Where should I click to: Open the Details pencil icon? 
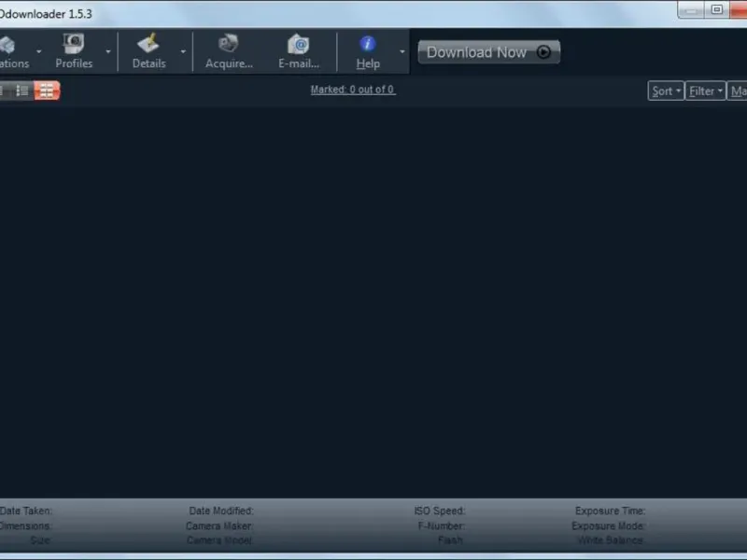coord(148,44)
